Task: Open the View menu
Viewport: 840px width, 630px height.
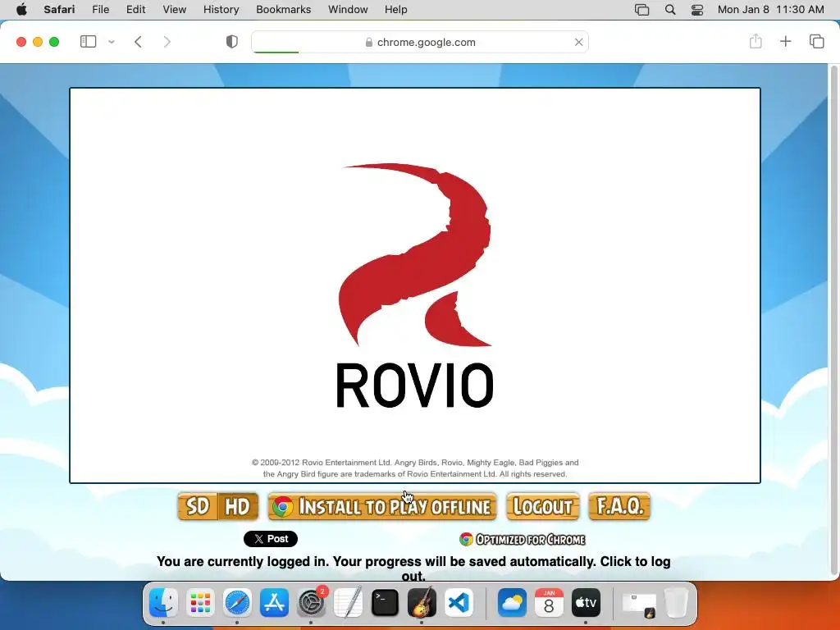Action: [174, 9]
